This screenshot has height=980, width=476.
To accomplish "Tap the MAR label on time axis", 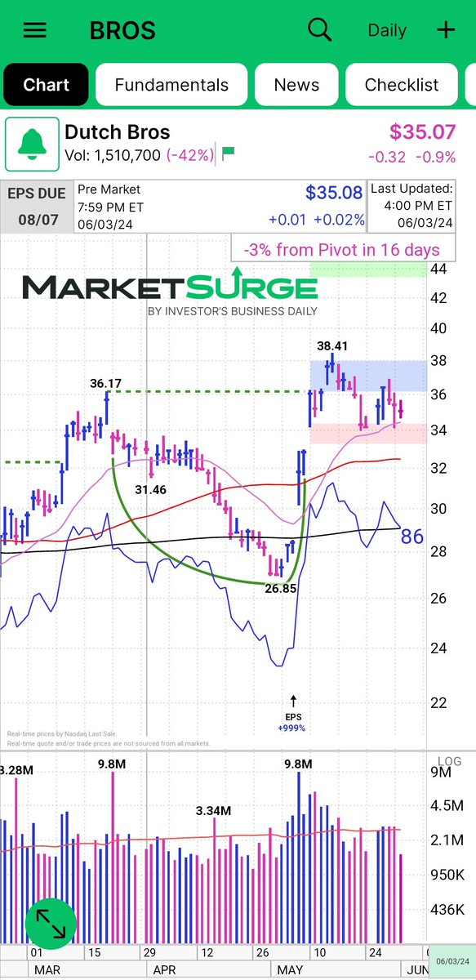I will click(x=46, y=970).
